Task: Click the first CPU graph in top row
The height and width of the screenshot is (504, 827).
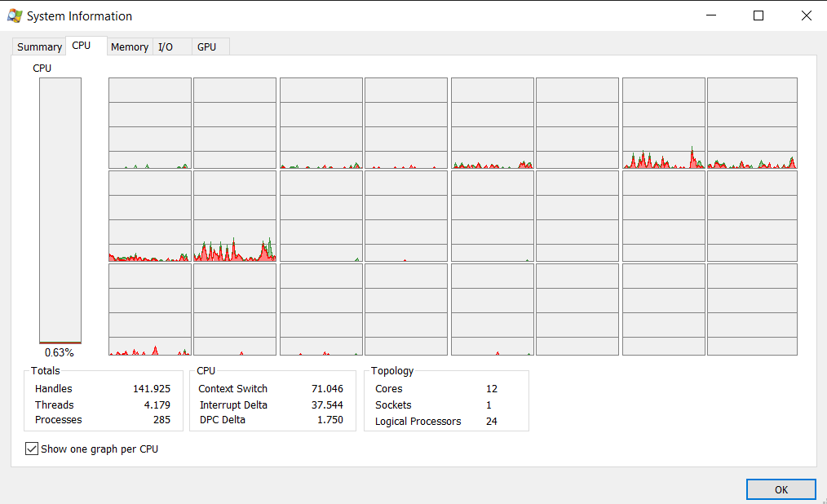Action: pos(150,123)
